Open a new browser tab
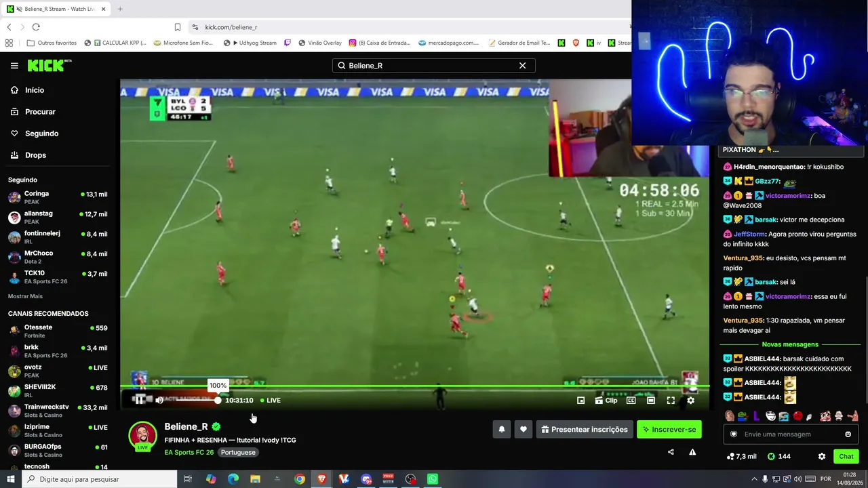 (120, 9)
